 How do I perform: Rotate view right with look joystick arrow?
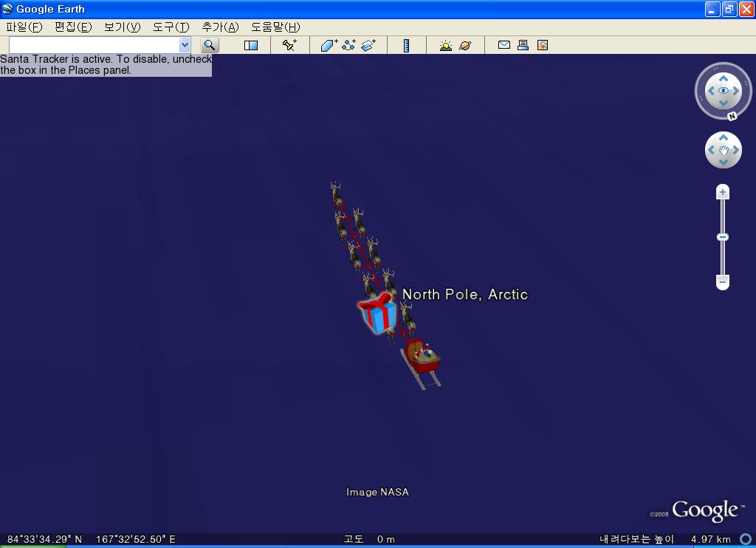point(736,91)
